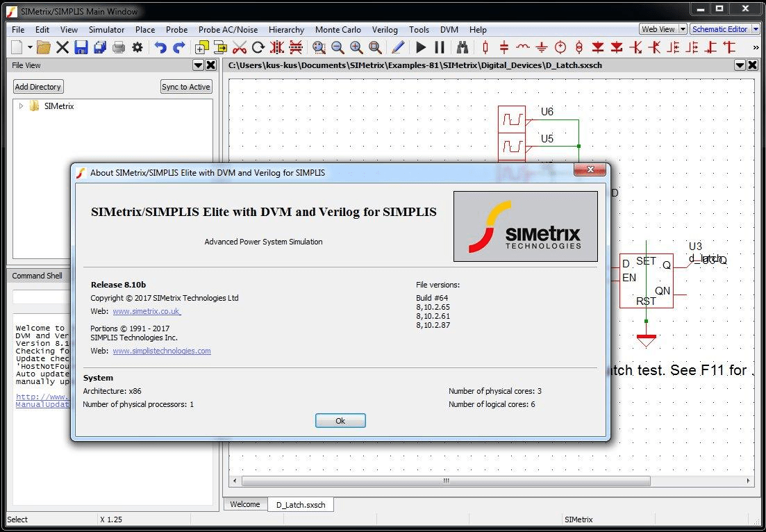Image resolution: width=766 pixels, height=532 pixels.
Task: Click the Sync to Active button
Action: point(186,87)
